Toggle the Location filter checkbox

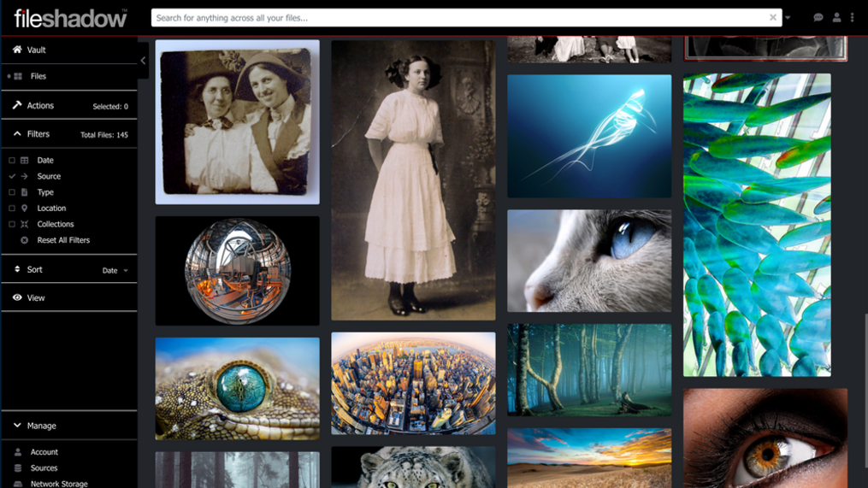tap(12, 208)
